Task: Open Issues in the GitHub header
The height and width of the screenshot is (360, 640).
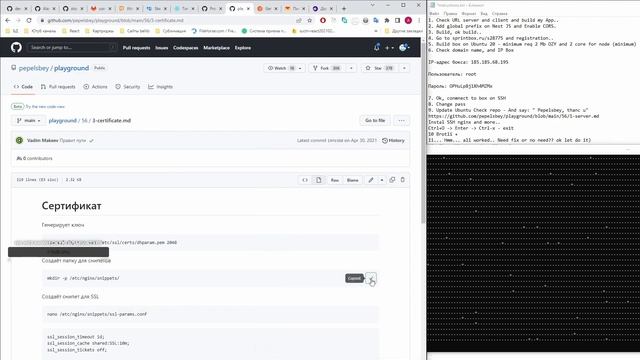Action: [162, 48]
